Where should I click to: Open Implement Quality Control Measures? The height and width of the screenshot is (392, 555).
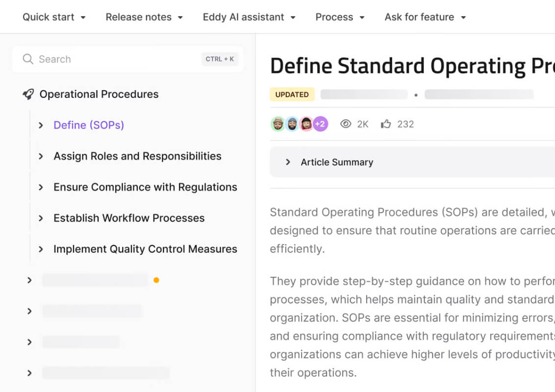(x=145, y=249)
